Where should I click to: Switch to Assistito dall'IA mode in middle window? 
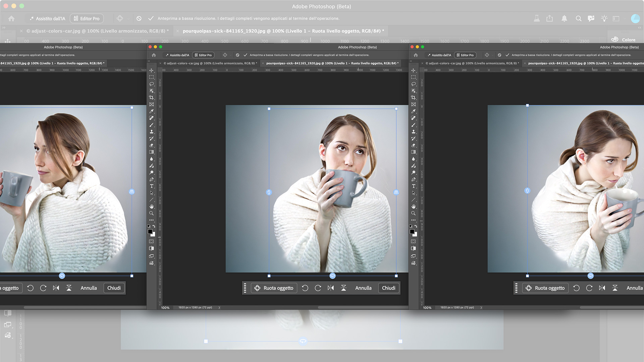177,55
